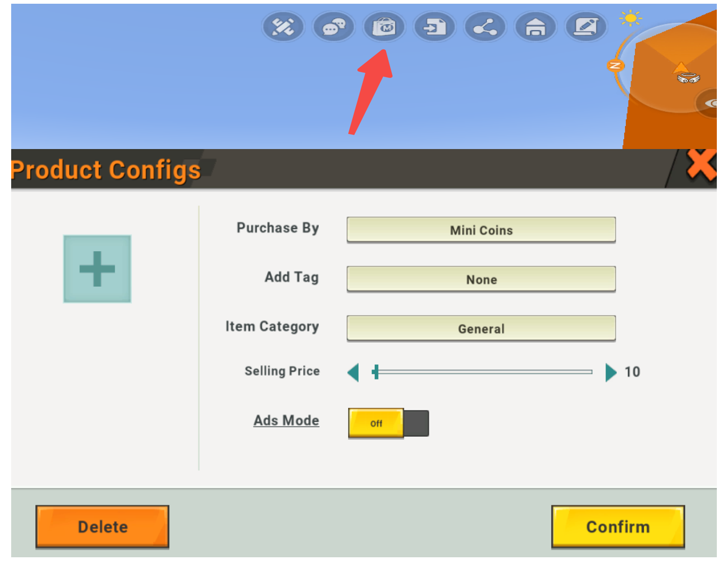Click the house icon in toolbar
Viewport: 728px width, 561px height.
(x=535, y=27)
